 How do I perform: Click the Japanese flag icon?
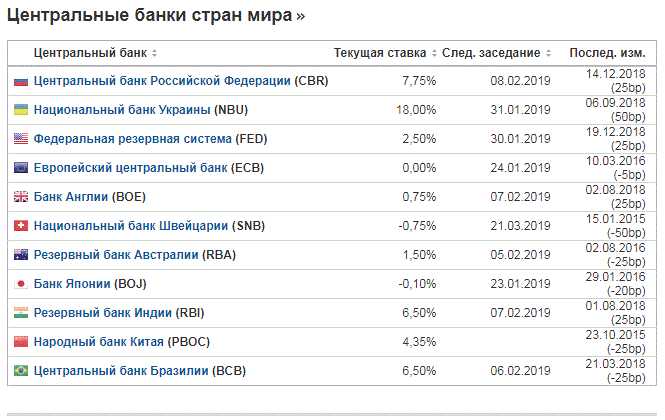pos(21,284)
